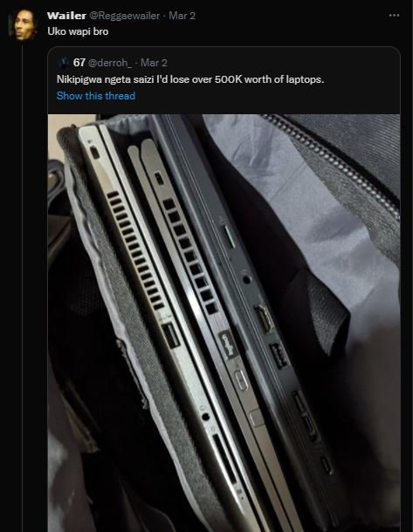Viewport: 413px width, 532px height.
Task: Open the @derroh_ handle in quoted tweet
Action: [110, 63]
